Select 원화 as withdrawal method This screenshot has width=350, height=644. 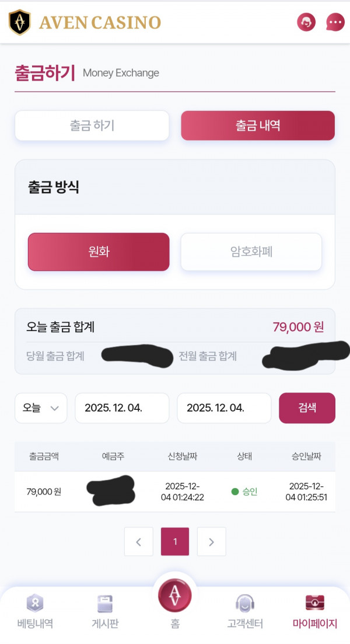coord(98,252)
